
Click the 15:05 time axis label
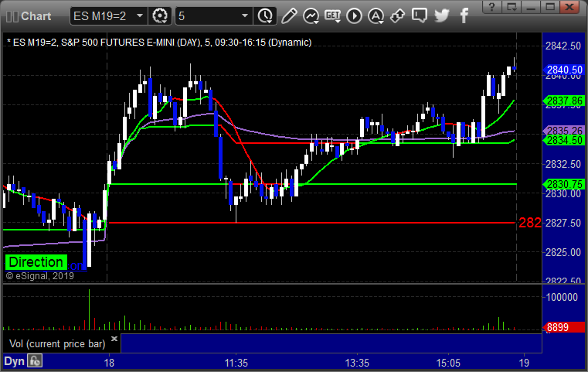[448, 363]
